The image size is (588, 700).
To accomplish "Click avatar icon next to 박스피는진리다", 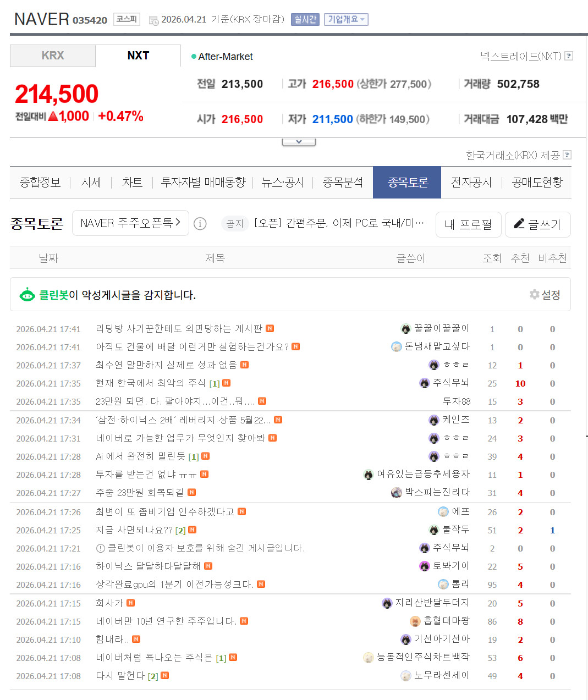I will (x=397, y=492).
